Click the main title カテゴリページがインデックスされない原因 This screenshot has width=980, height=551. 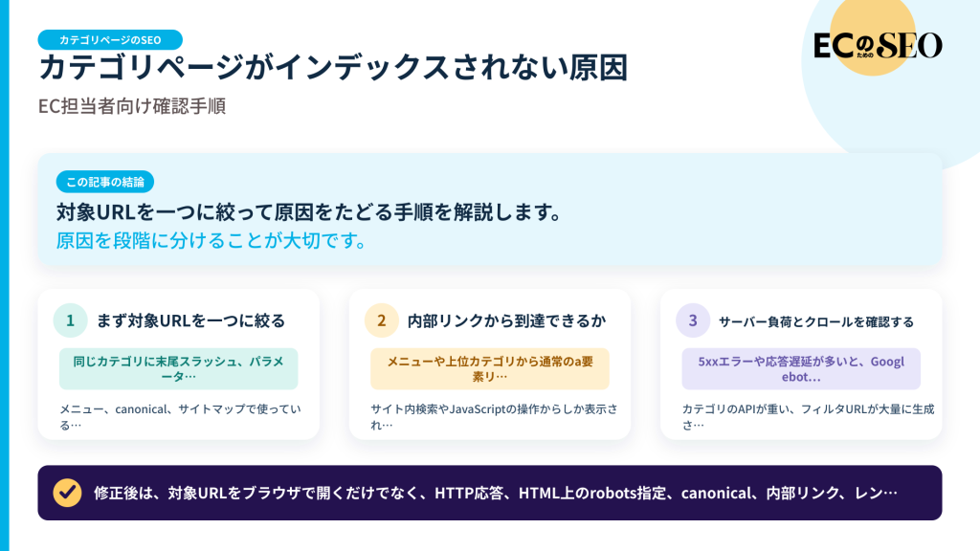333,67
